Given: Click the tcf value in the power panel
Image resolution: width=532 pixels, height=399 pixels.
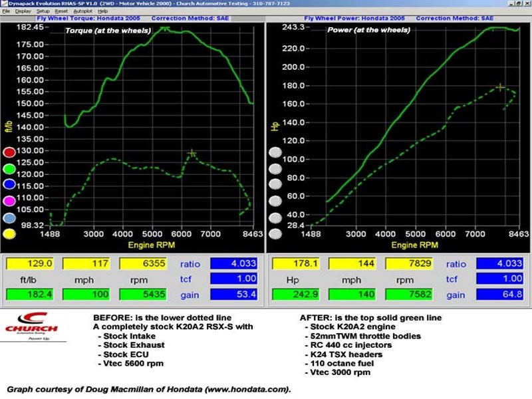Looking at the screenshot, I should (500, 279).
